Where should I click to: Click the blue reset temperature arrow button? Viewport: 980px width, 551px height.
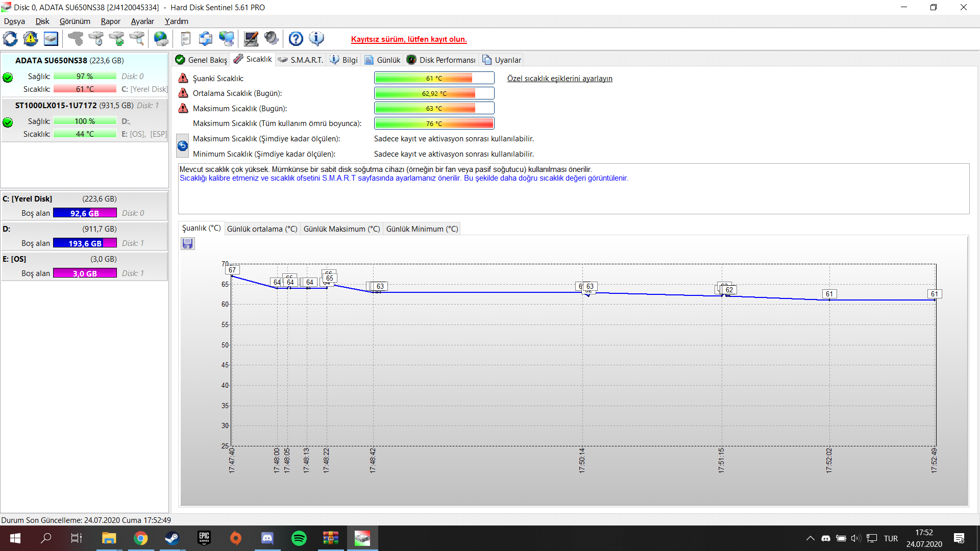tap(182, 146)
